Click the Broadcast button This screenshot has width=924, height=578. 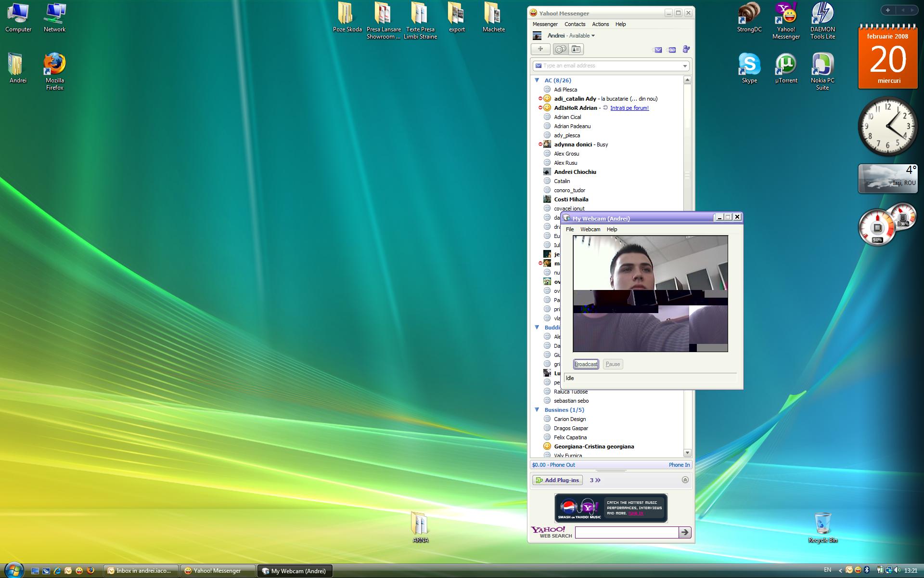pos(586,364)
